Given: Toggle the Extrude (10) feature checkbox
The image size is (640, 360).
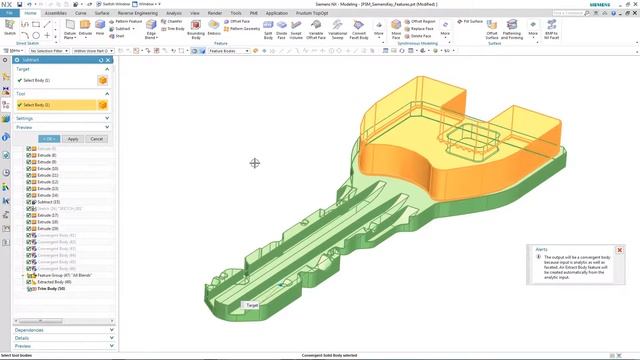Looking at the screenshot, I should [29, 169].
